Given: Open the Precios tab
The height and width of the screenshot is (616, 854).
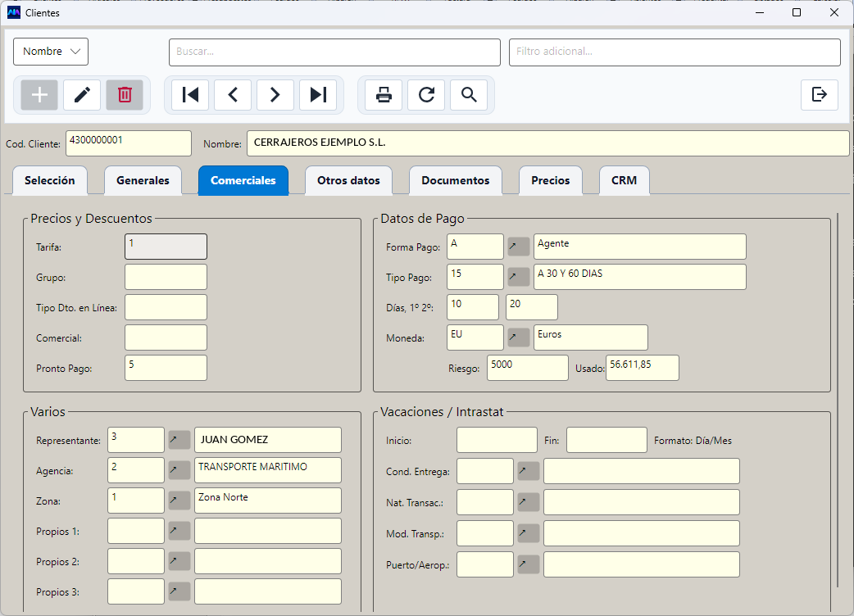Looking at the screenshot, I should click(x=551, y=181).
